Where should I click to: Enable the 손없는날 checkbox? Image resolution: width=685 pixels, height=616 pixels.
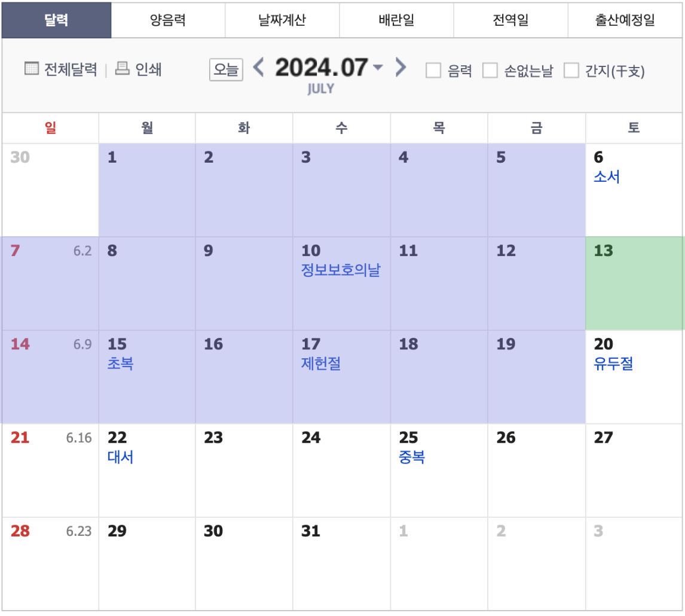pyautogui.click(x=490, y=70)
